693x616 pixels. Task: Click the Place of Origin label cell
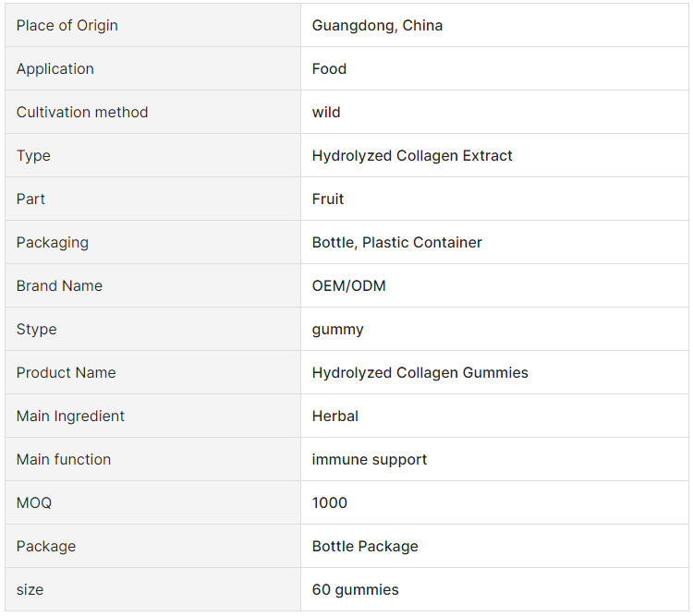(152, 25)
